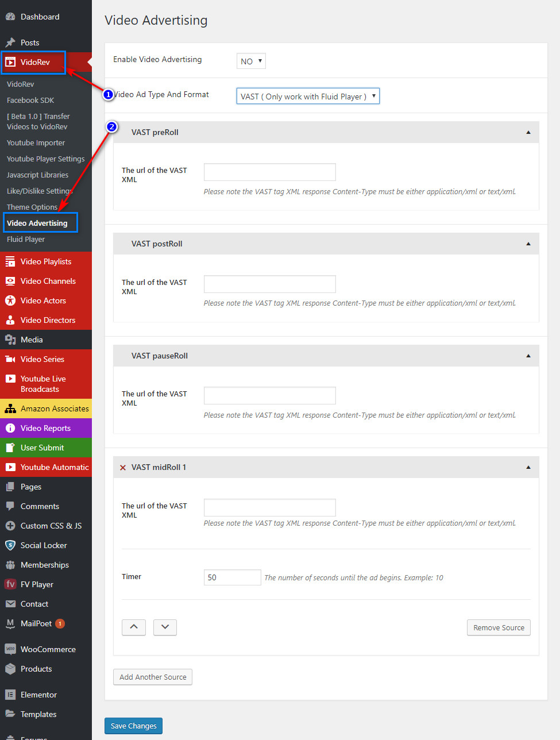Click the WooCommerce icon in sidebar
Viewport: 560px width, 740px height.
(x=10, y=649)
